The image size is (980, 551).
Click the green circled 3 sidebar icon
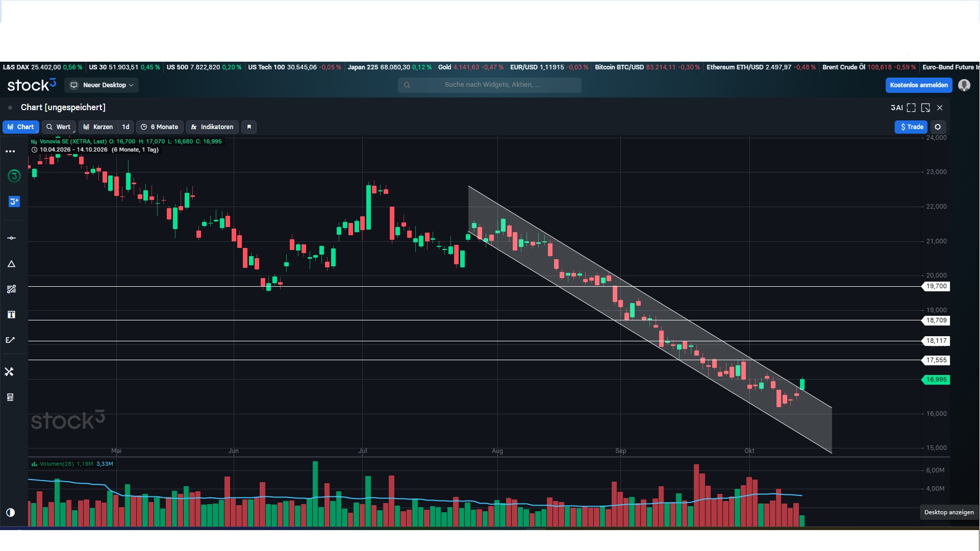tap(14, 176)
